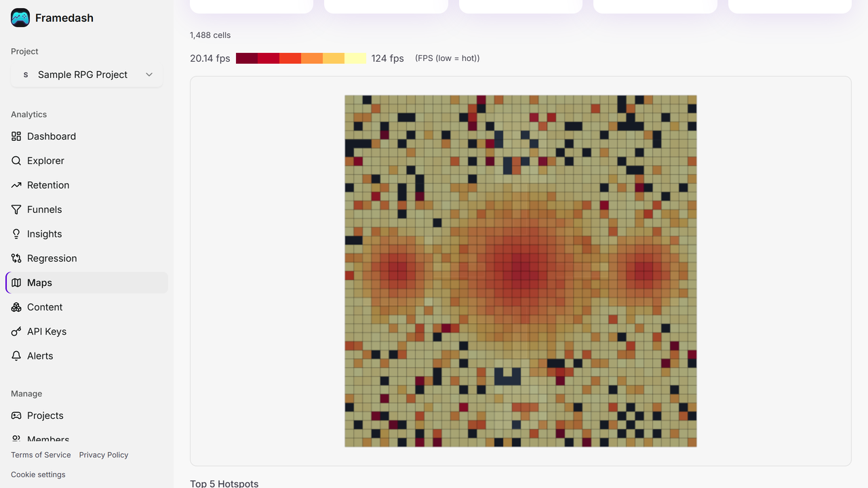Viewport: 868px width, 488px height.
Task: Click the API Keys key icon
Action: tap(16, 331)
